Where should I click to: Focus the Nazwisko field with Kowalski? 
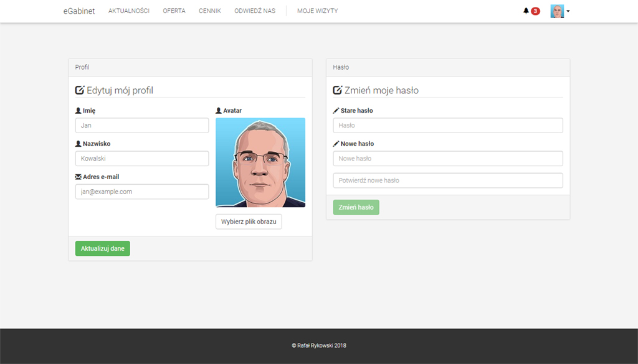point(142,159)
